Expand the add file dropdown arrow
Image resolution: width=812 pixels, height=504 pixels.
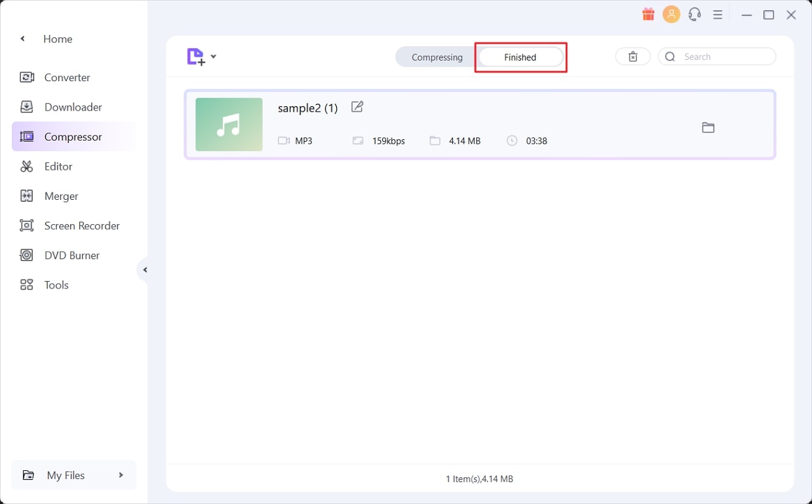(x=214, y=57)
